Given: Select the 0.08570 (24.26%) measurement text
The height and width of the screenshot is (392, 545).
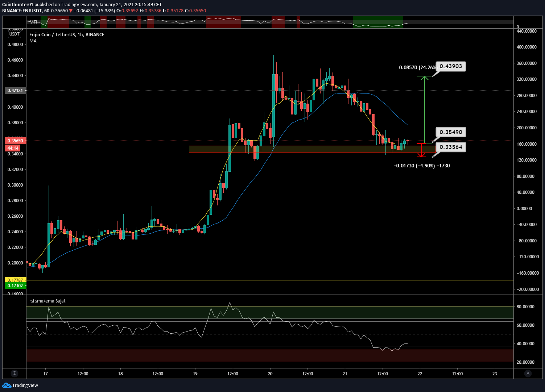Looking at the screenshot, I should [417, 67].
